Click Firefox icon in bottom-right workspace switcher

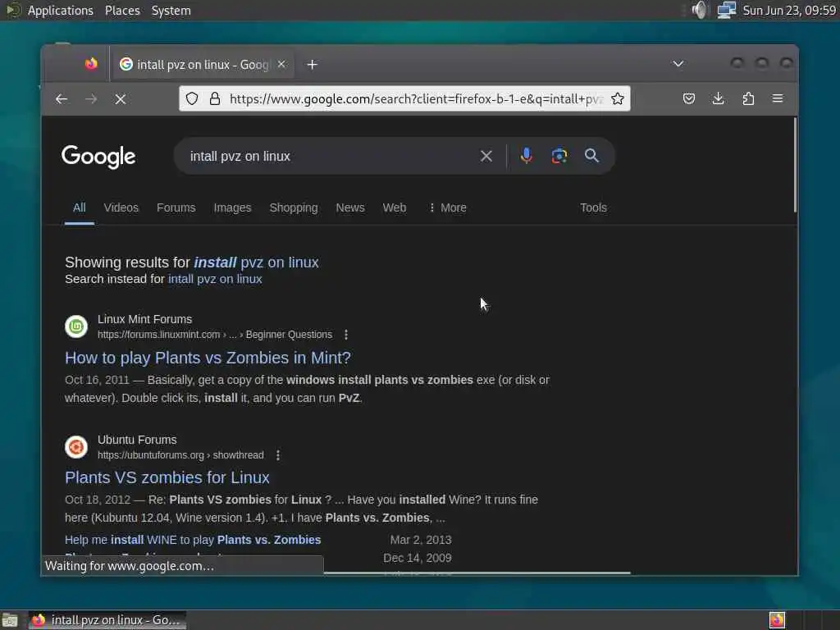pos(777,620)
